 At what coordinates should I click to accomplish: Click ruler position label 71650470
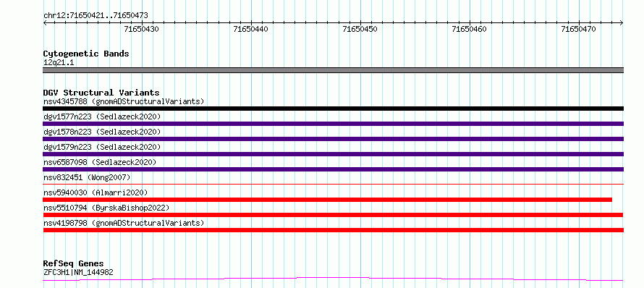578,29
